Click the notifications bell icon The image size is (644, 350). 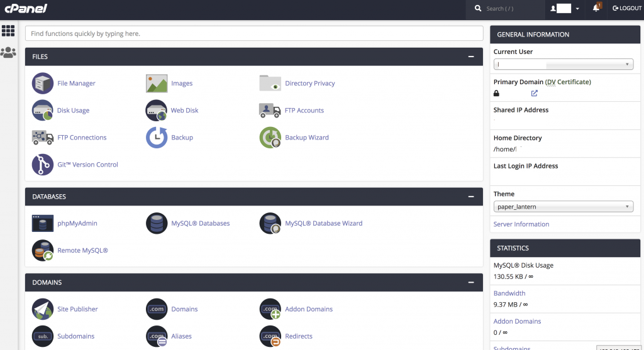point(596,8)
